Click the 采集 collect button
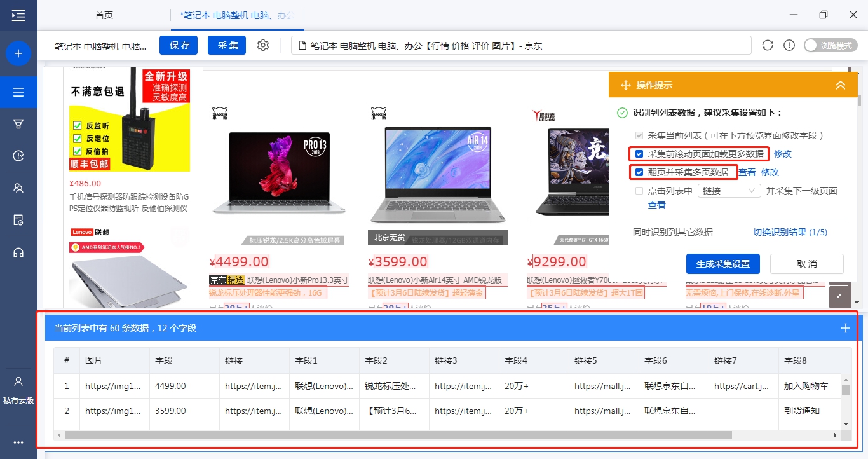The width and height of the screenshot is (868, 459). tap(227, 45)
